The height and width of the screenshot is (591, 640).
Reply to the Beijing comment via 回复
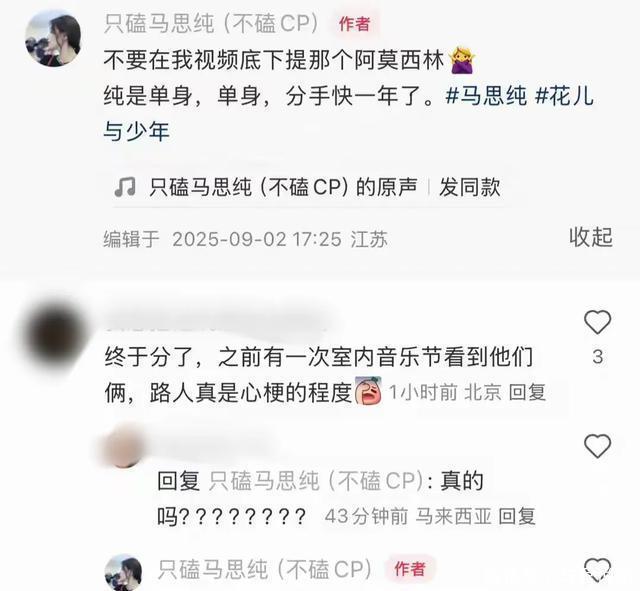[x=527, y=393]
